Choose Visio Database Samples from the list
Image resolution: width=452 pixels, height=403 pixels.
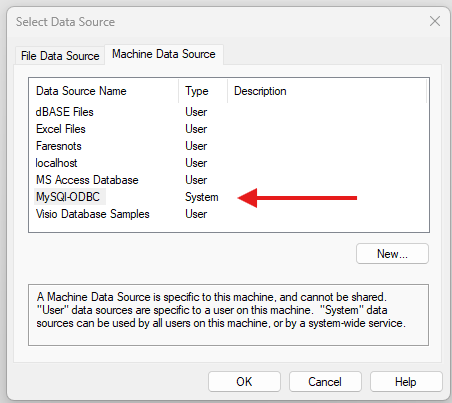tap(93, 214)
